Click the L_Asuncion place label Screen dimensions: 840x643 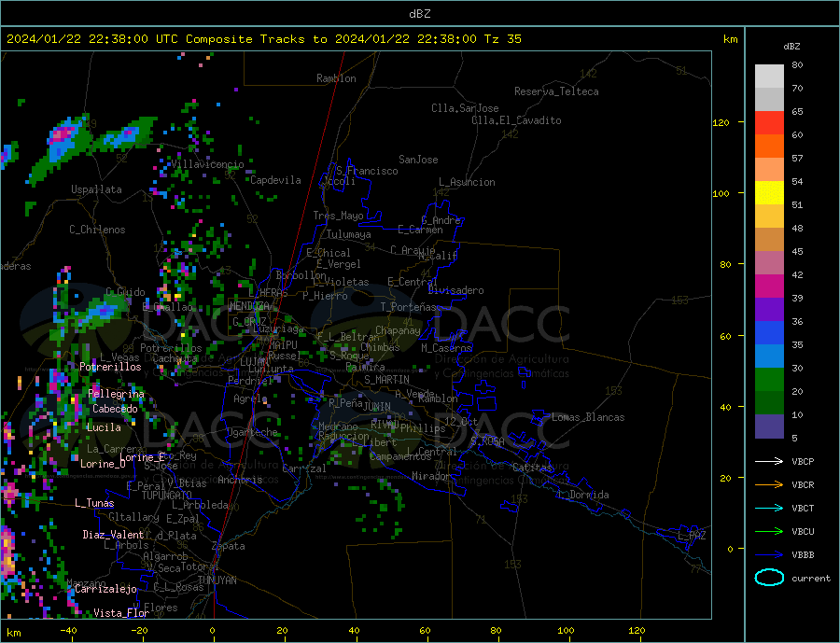coord(467,182)
